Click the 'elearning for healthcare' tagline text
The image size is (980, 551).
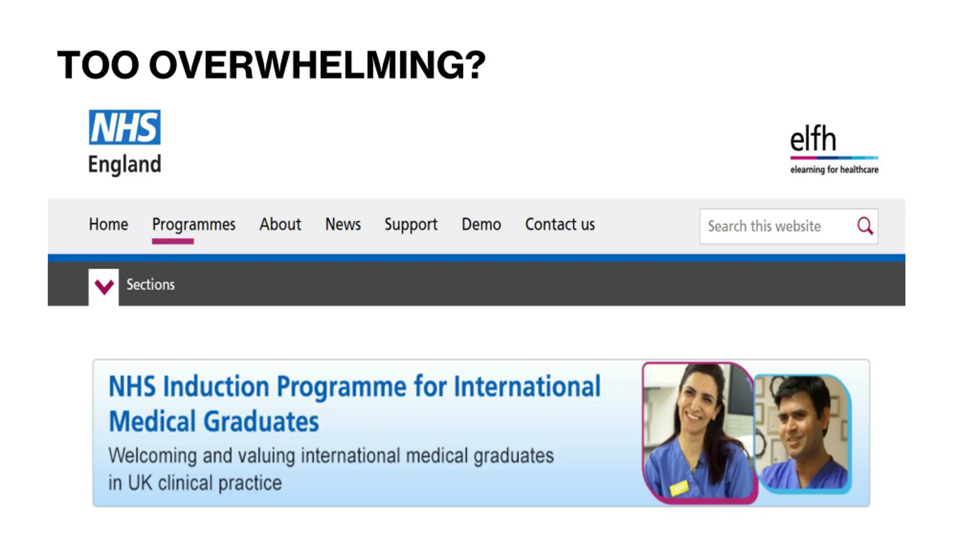(x=834, y=170)
